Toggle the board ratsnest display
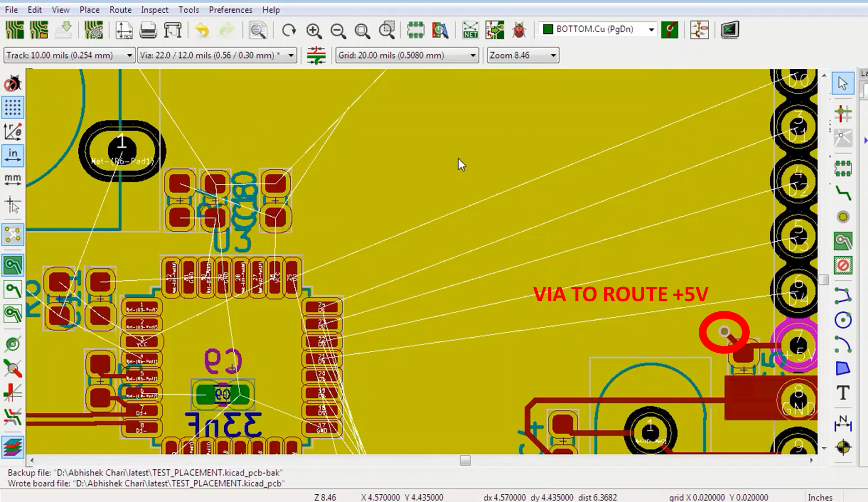The height and width of the screenshot is (502, 868). pos(13,235)
